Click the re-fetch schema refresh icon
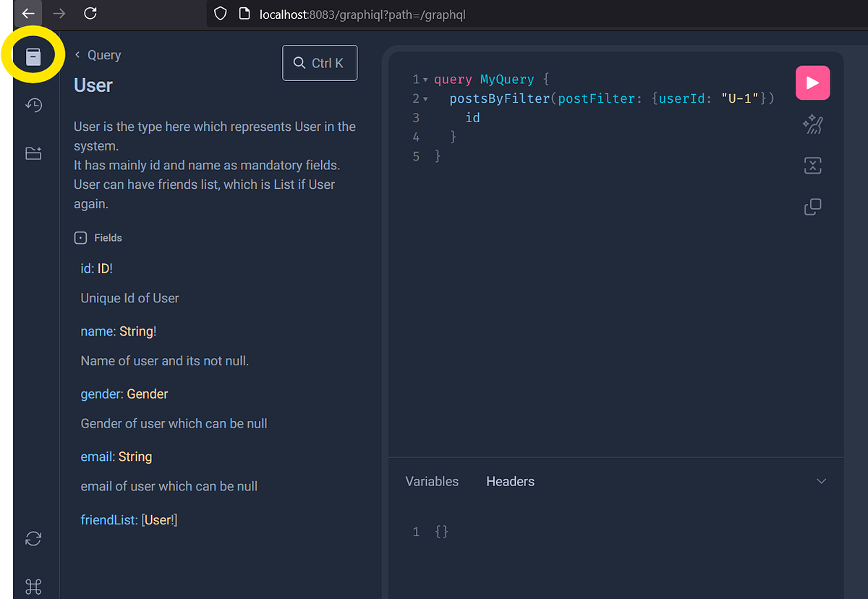The image size is (868, 599). click(x=33, y=538)
